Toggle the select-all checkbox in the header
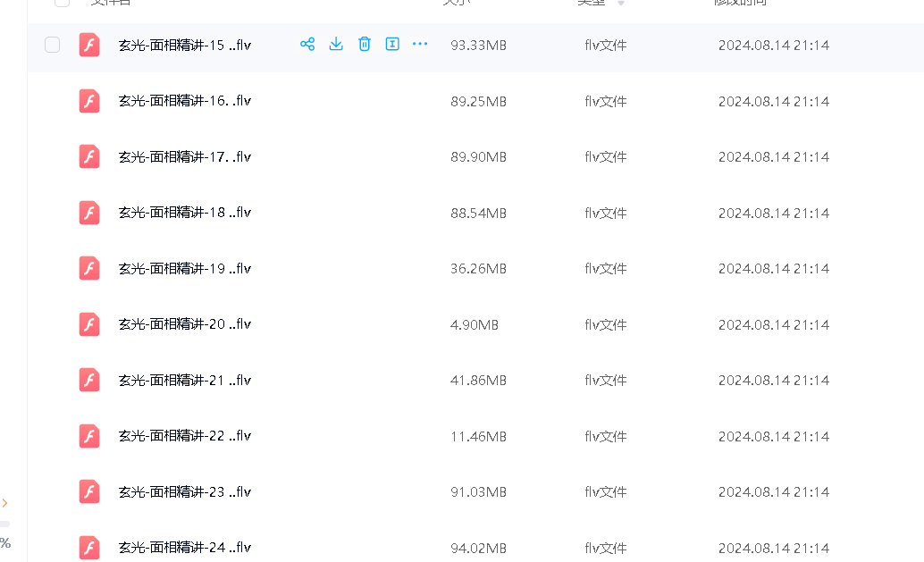 [x=62, y=3]
